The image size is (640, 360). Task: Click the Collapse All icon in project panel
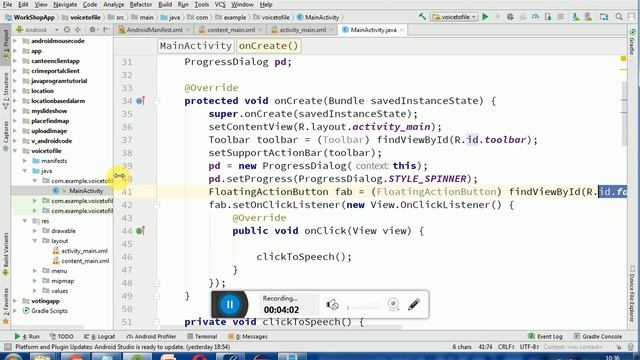[78, 30]
